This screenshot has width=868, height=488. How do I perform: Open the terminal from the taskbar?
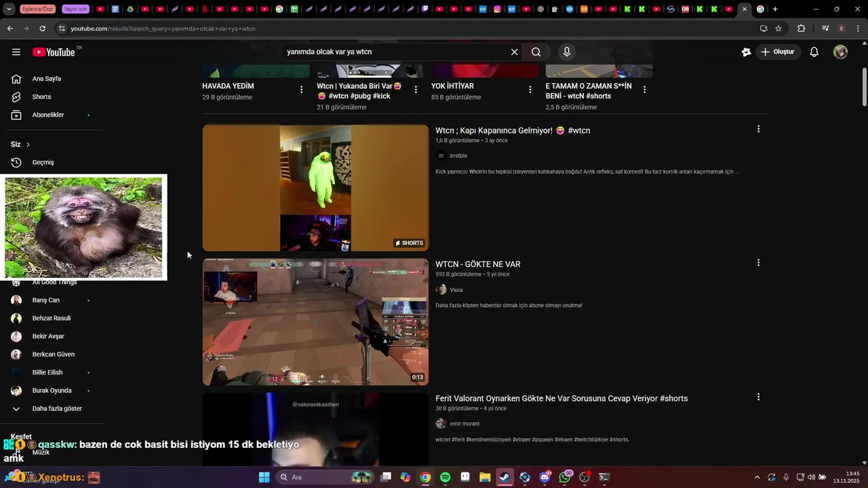[604, 477]
